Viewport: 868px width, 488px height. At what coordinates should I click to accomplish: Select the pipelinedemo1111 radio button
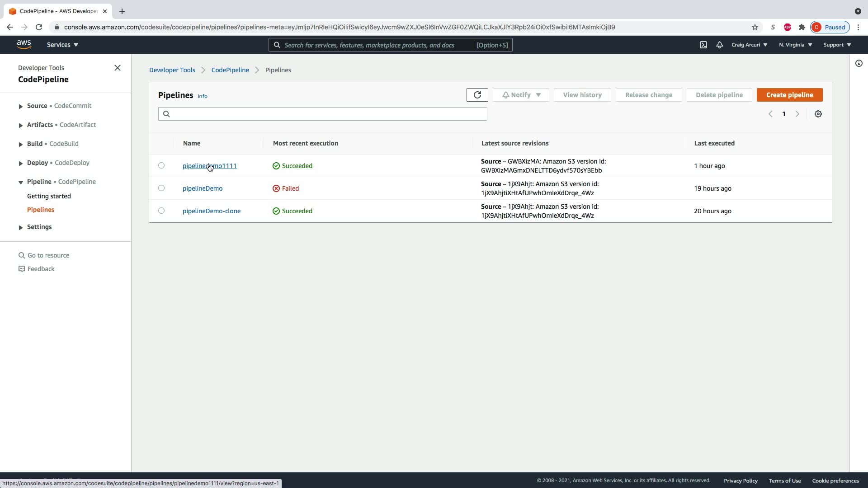click(161, 165)
